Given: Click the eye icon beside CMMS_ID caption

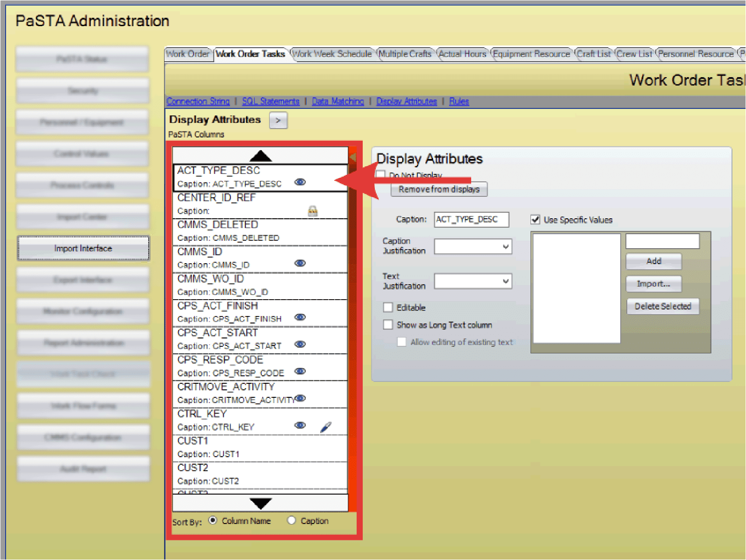Looking at the screenshot, I should point(300,263).
